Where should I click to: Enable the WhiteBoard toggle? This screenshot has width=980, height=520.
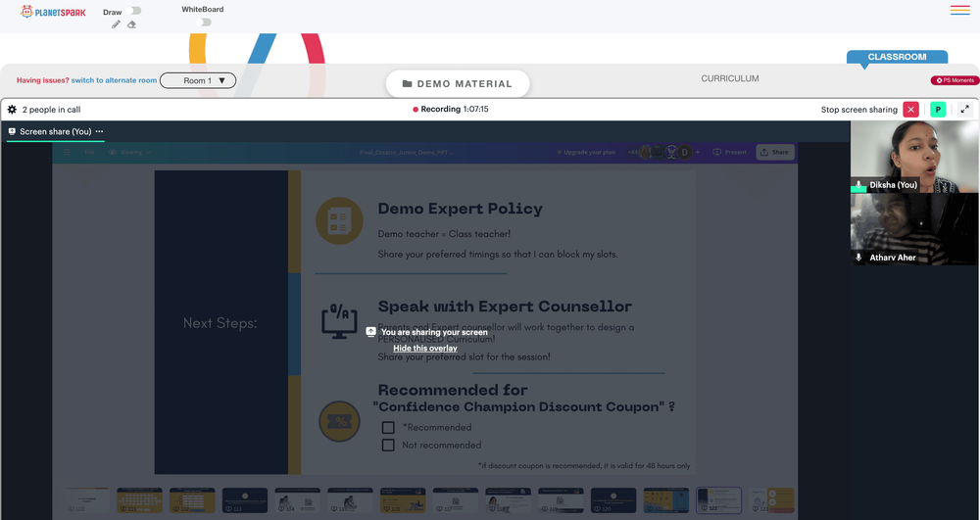point(204,22)
